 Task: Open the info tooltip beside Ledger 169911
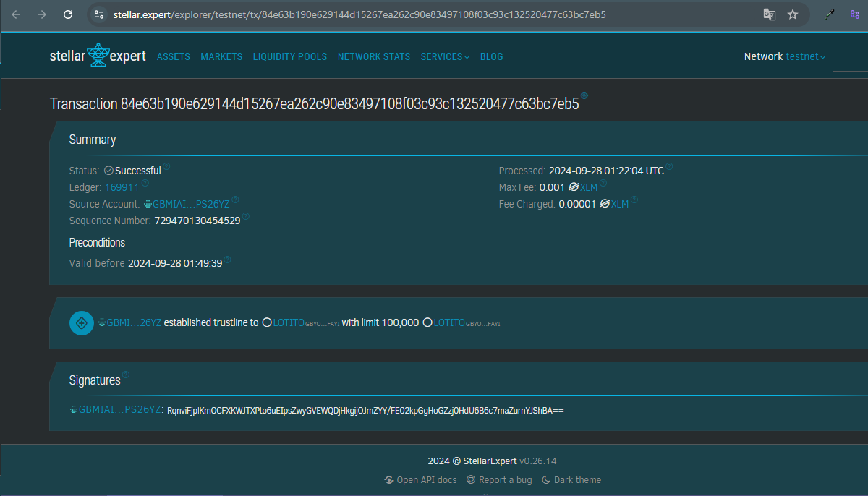coord(145,184)
